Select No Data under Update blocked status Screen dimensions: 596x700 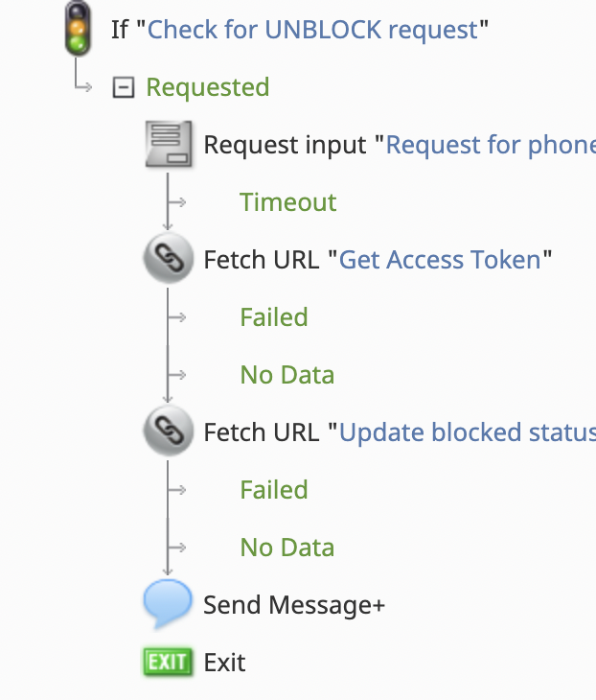287,548
